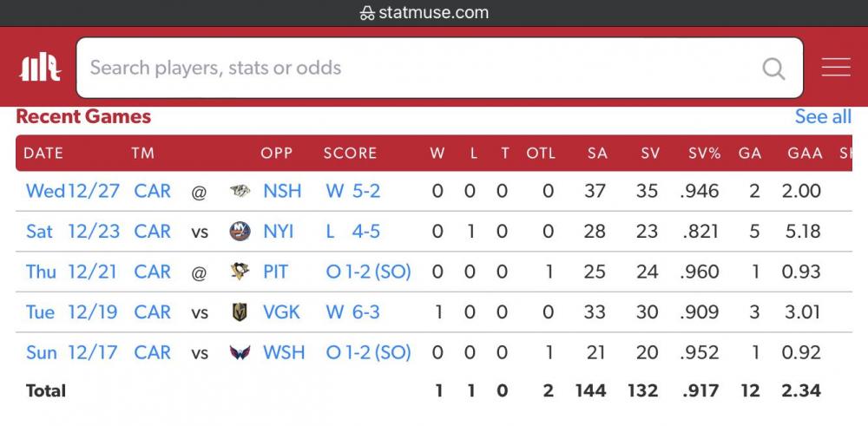Click the Pittsburgh Penguins logo
This screenshot has width=868, height=426.
[x=240, y=272]
